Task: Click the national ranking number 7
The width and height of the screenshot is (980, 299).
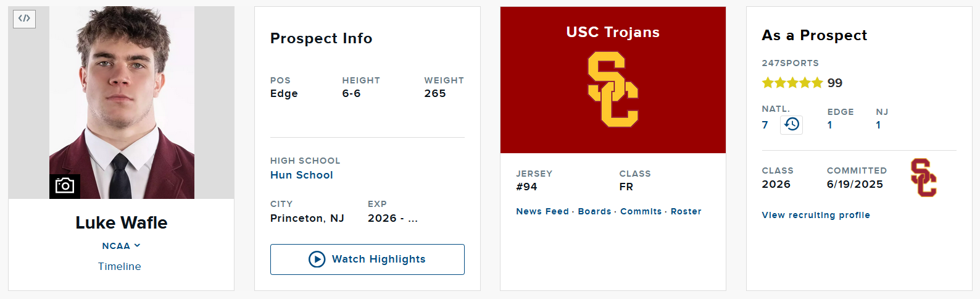Action: (765, 125)
